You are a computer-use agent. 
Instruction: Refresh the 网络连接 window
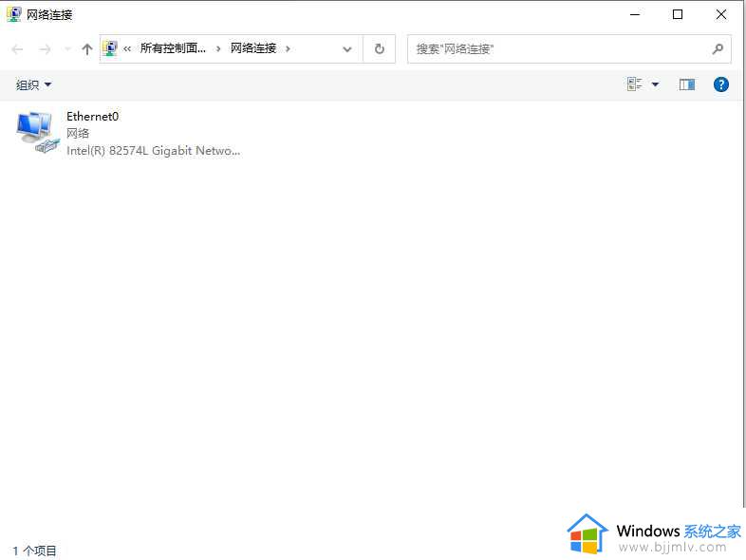pyautogui.click(x=380, y=48)
